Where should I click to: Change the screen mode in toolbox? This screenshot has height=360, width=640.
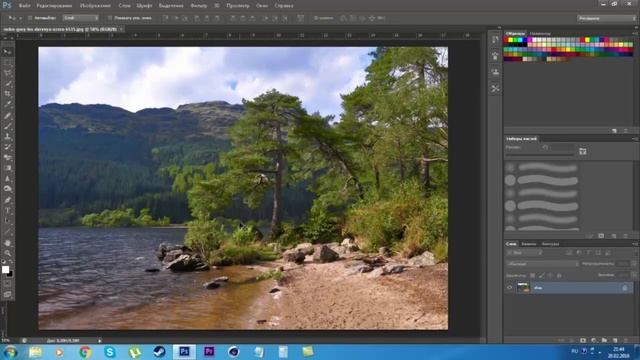[x=7, y=294]
